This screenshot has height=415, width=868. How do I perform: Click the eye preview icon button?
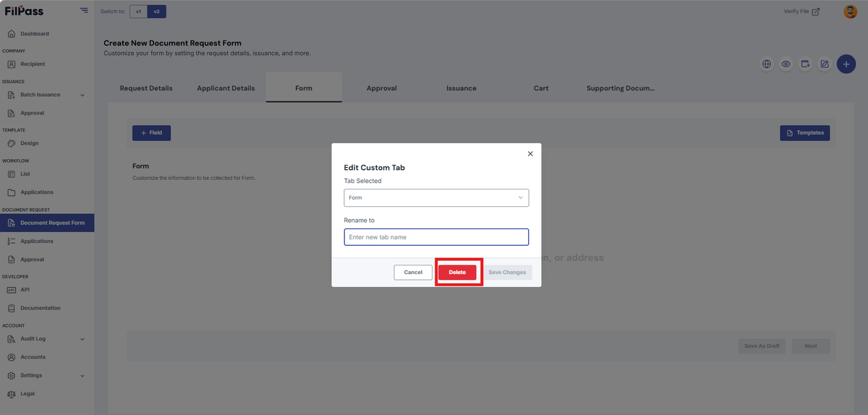(786, 64)
